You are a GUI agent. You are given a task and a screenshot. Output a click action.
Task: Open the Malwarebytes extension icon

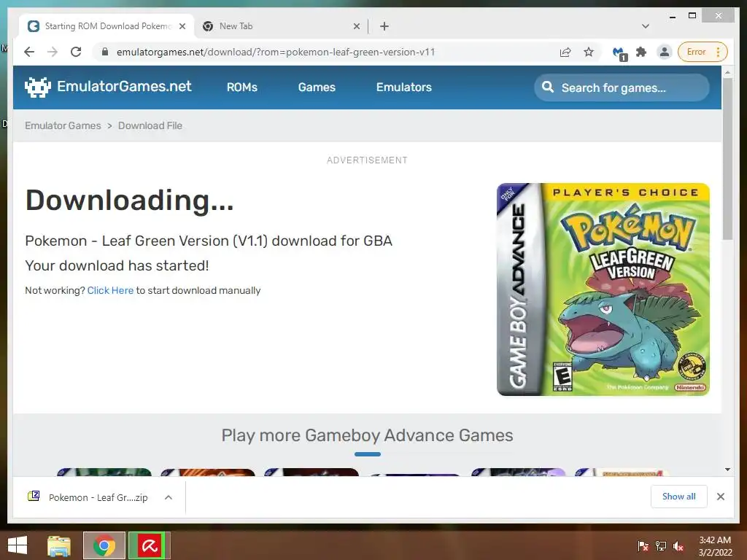tap(619, 52)
